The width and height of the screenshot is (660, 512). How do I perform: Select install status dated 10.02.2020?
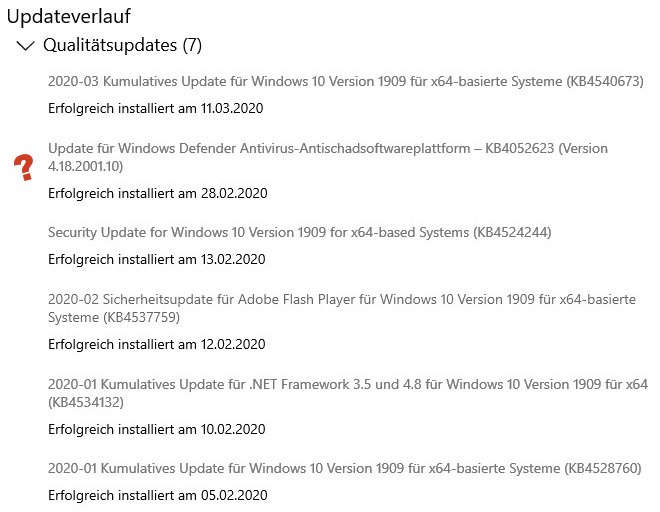point(157,429)
